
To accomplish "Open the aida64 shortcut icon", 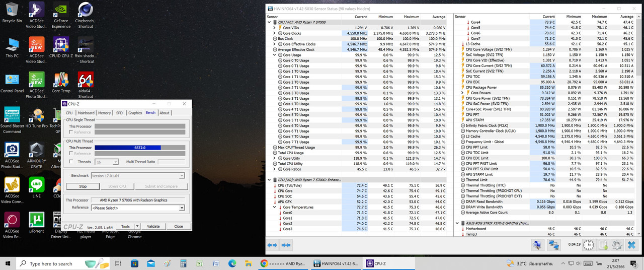I will pos(86,86).
